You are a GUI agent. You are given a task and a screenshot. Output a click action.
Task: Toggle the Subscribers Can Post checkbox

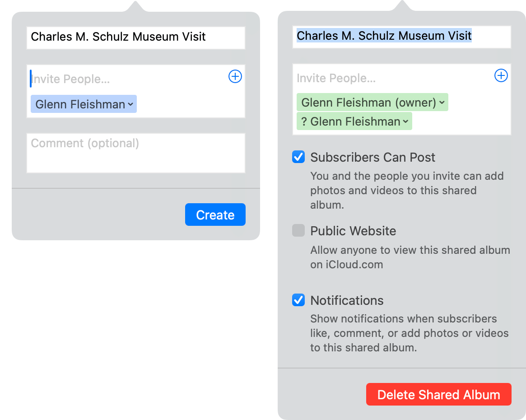298,157
